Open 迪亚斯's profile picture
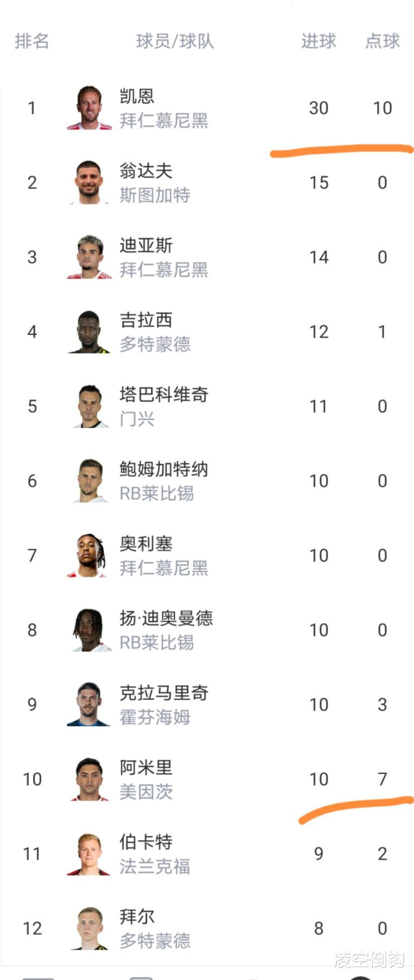The height and width of the screenshot is (980, 414). (x=89, y=257)
